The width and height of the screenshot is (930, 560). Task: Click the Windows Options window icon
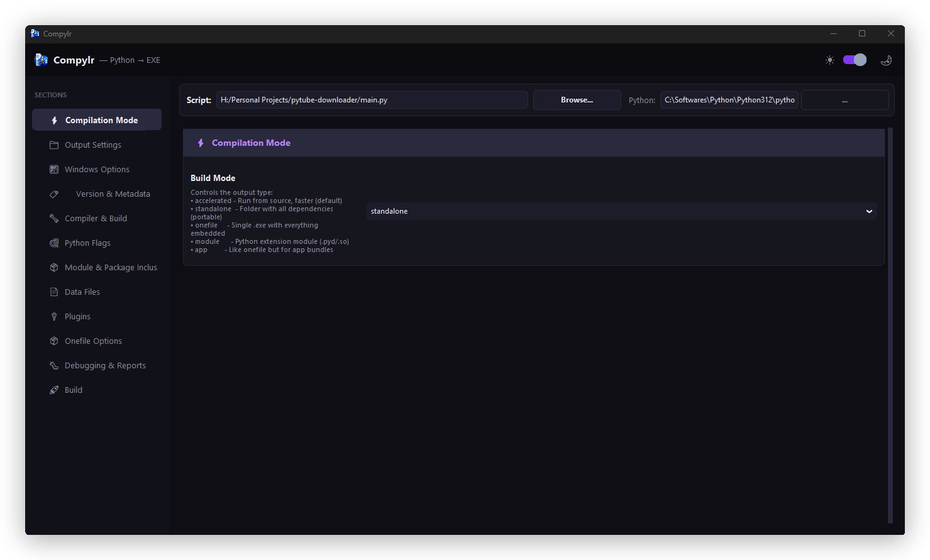(x=54, y=169)
